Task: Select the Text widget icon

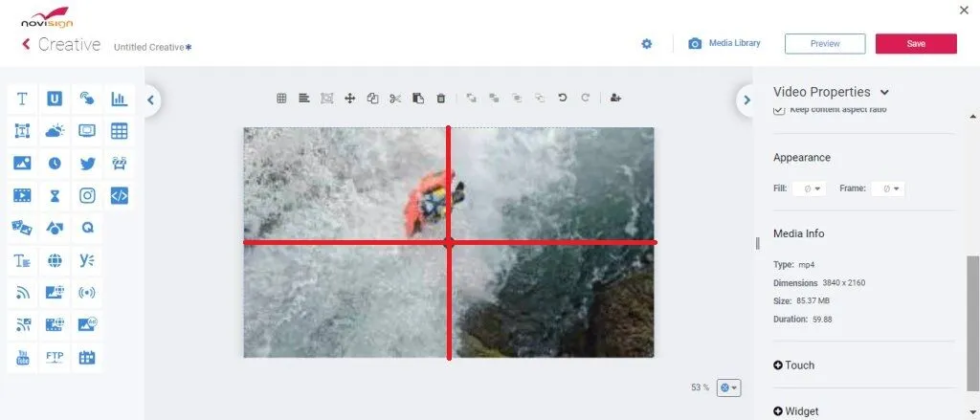Action: click(x=22, y=99)
